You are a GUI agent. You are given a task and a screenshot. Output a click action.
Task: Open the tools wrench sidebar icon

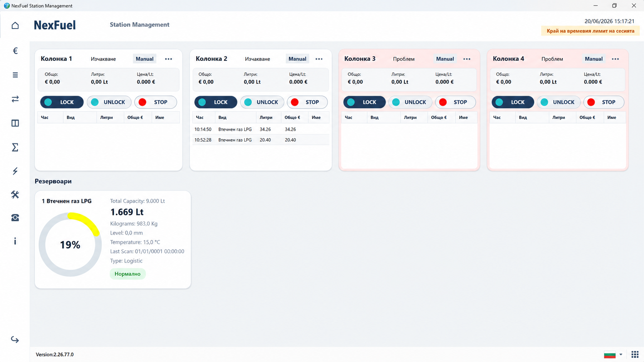coord(15,195)
